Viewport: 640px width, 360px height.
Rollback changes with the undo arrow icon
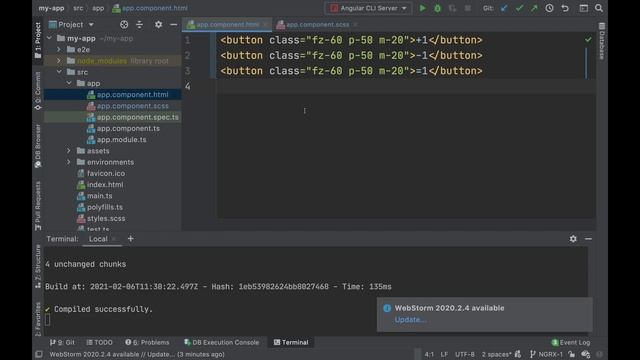[x=565, y=8]
